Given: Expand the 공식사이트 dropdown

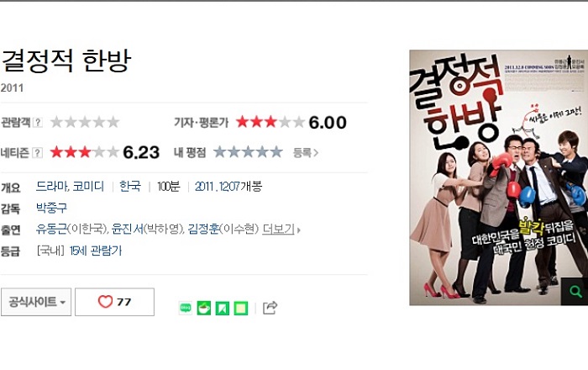Looking at the screenshot, I should click(36, 302).
